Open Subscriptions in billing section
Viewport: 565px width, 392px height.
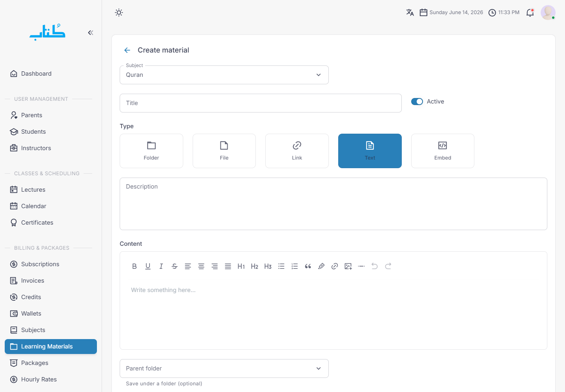point(51,264)
